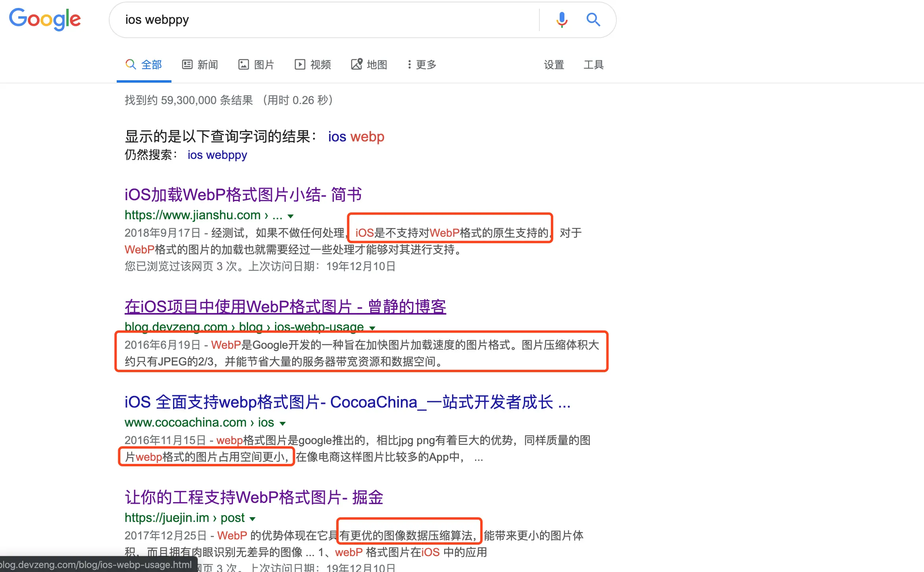Viewport: 924px width, 572px height.
Task: Expand the arrow next to juejin.im post URL
Action: (x=252, y=518)
